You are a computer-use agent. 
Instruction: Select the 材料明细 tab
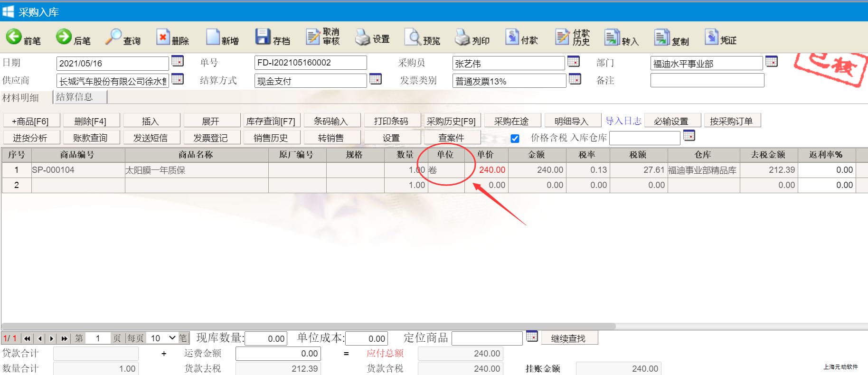(21, 98)
